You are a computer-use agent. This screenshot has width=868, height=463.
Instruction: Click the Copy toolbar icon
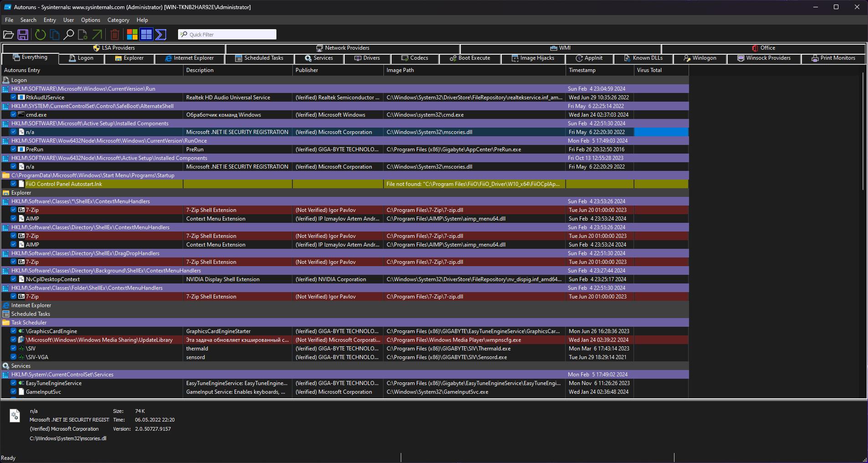point(55,35)
